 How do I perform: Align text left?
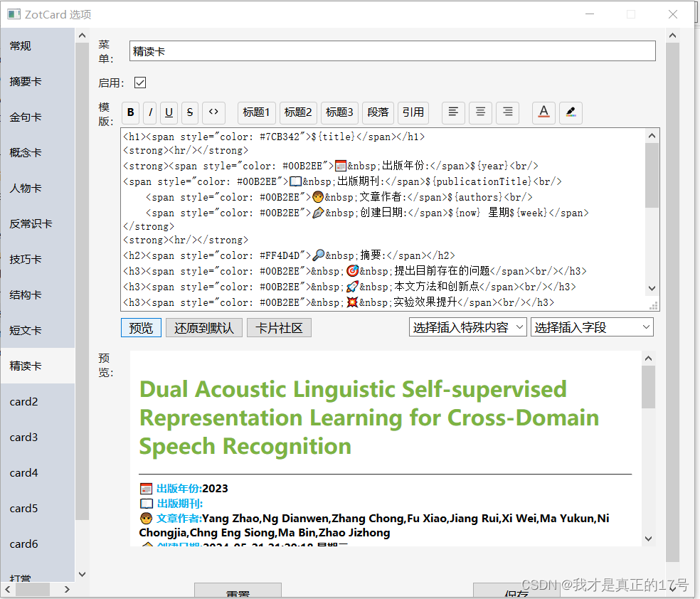(453, 112)
